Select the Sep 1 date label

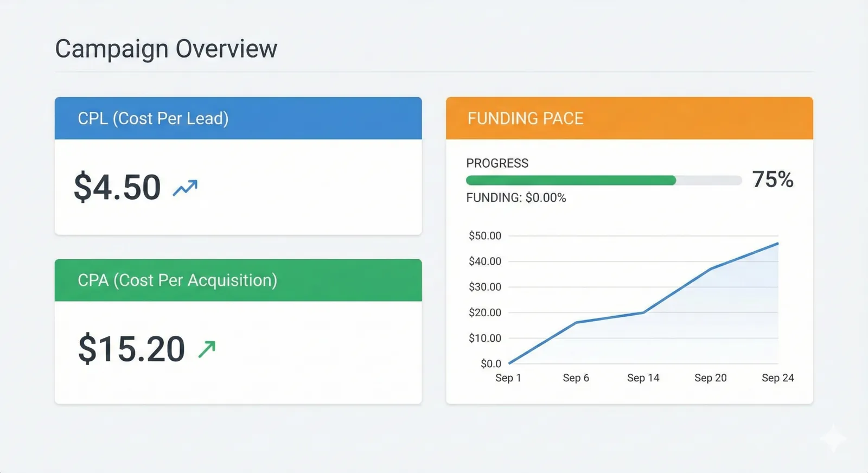508,378
